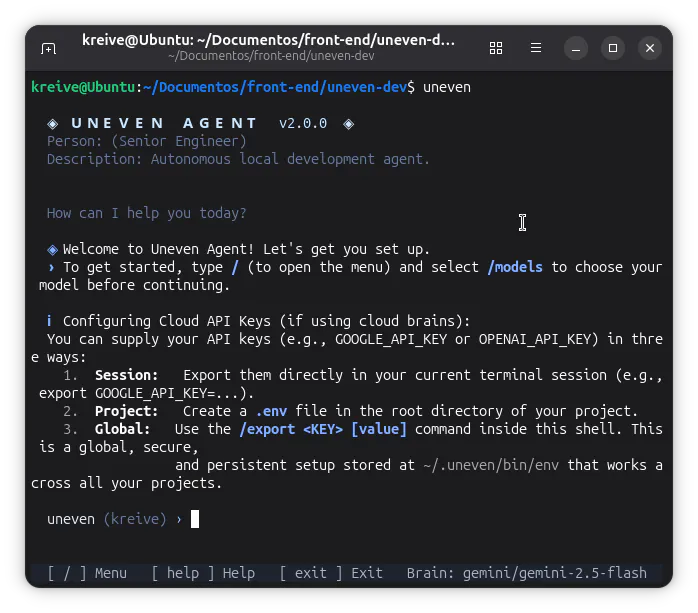
Task: Click the diamond before Welcome line
Action: [53, 250]
